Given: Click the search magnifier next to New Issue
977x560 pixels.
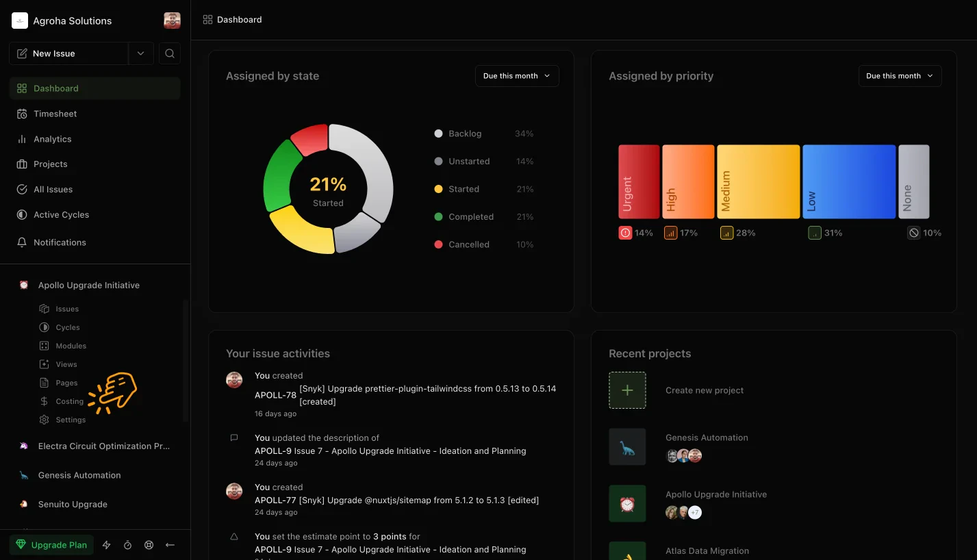Looking at the screenshot, I should pos(169,53).
